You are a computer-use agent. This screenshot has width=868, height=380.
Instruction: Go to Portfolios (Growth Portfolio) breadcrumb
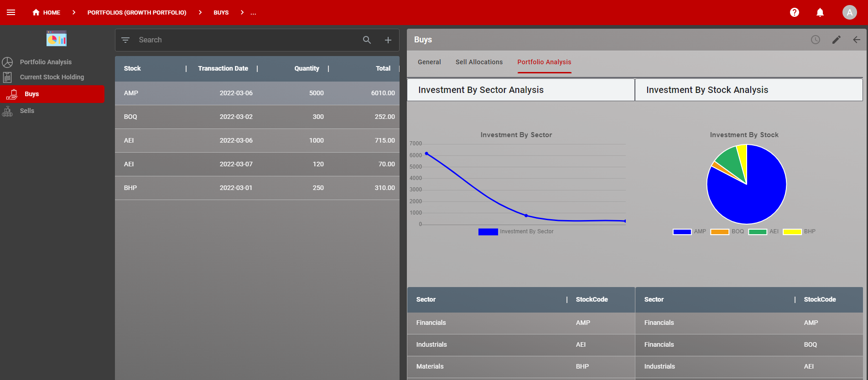coord(137,12)
